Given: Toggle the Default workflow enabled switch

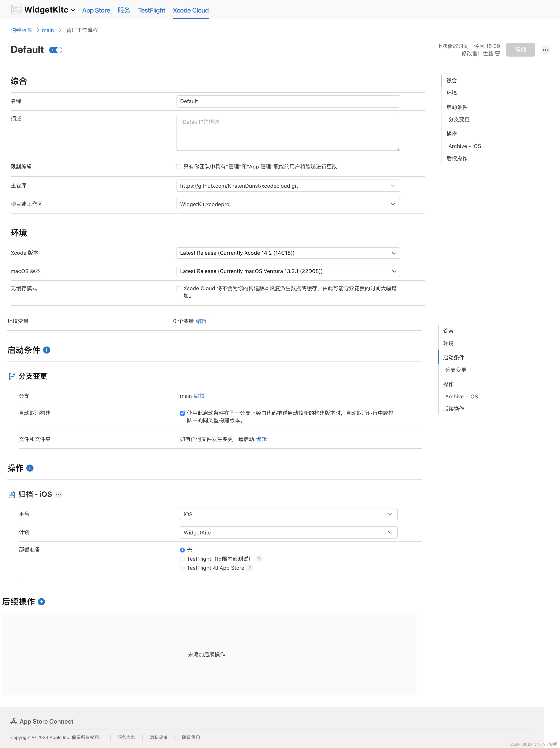Looking at the screenshot, I should [x=56, y=50].
